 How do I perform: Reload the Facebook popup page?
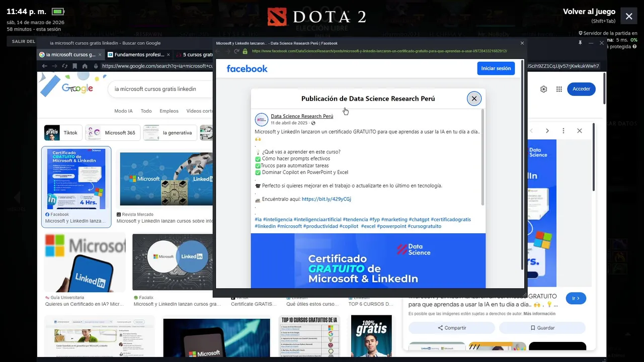(236, 51)
